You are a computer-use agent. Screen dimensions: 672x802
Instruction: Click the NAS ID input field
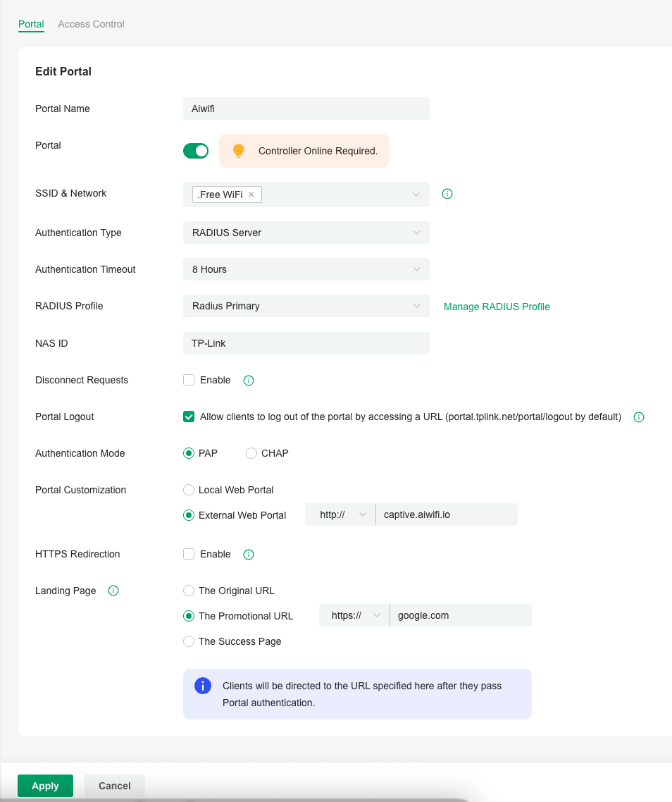click(306, 343)
